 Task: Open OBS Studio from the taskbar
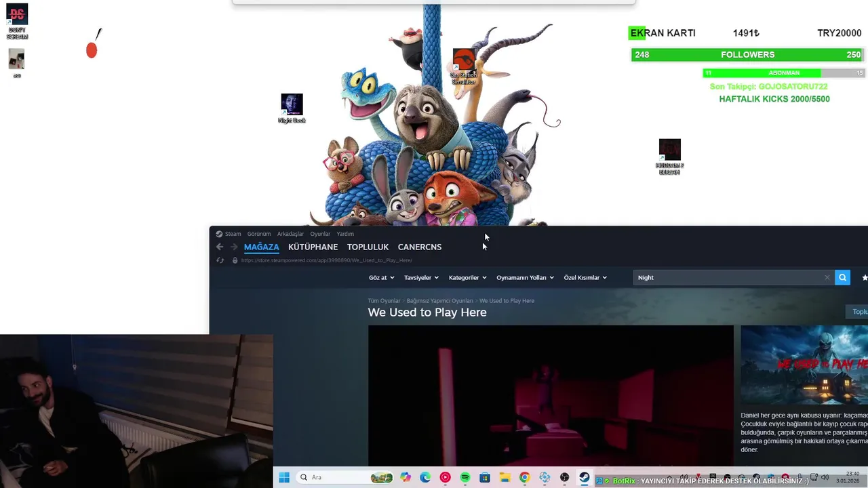click(x=564, y=477)
